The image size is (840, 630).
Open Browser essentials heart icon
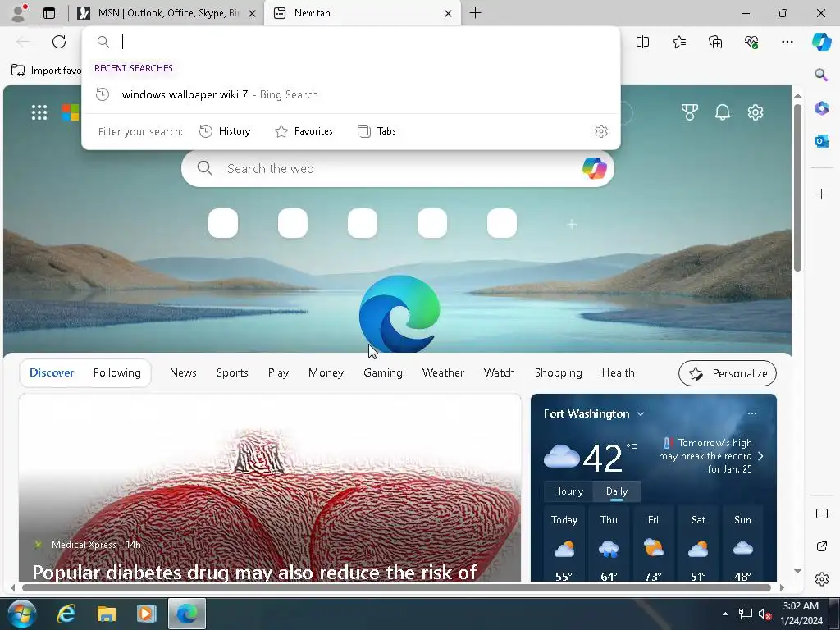tap(751, 42)
